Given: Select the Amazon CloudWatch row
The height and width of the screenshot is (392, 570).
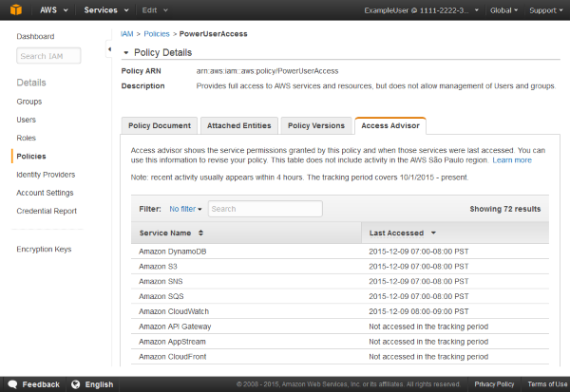Looking at the screenshot, I should click(340, 311).
